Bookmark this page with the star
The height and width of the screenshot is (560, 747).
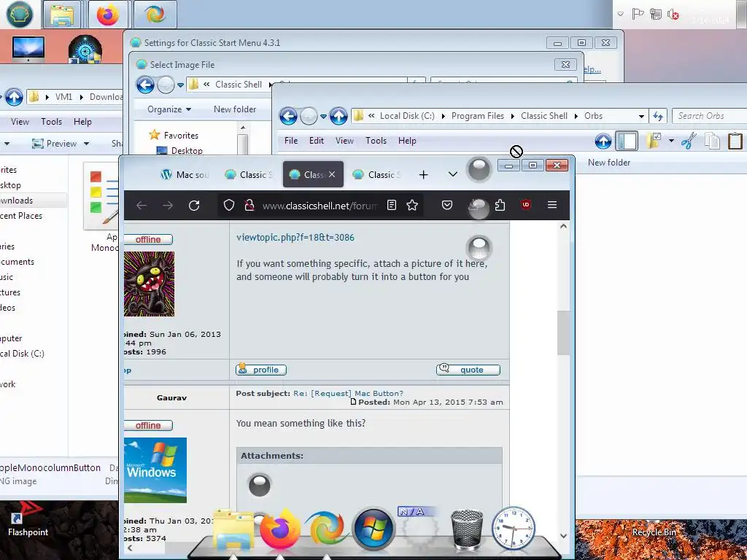[x=412, y=205]
